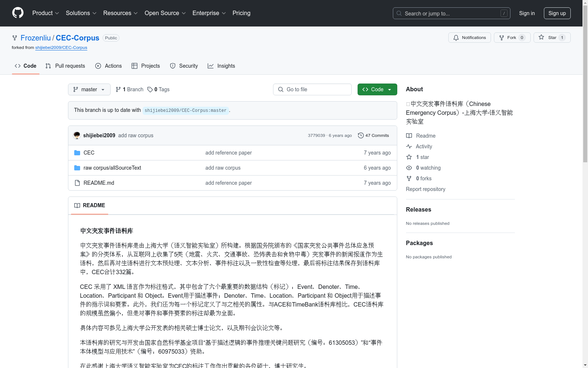This screenshot has width=588, height=368.
Task: Open the green Code clone dropdown
Action: click(377, 89)
